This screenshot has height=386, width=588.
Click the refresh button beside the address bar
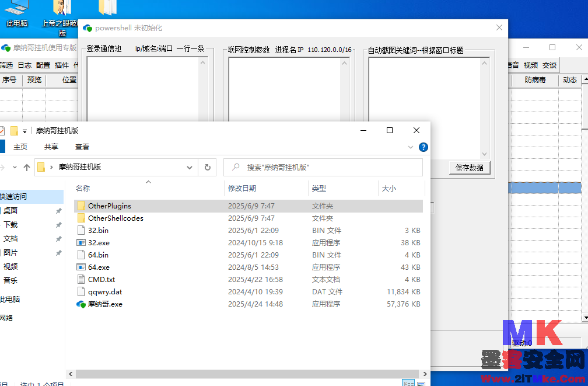pyautogui.click(x=208, y=167)
